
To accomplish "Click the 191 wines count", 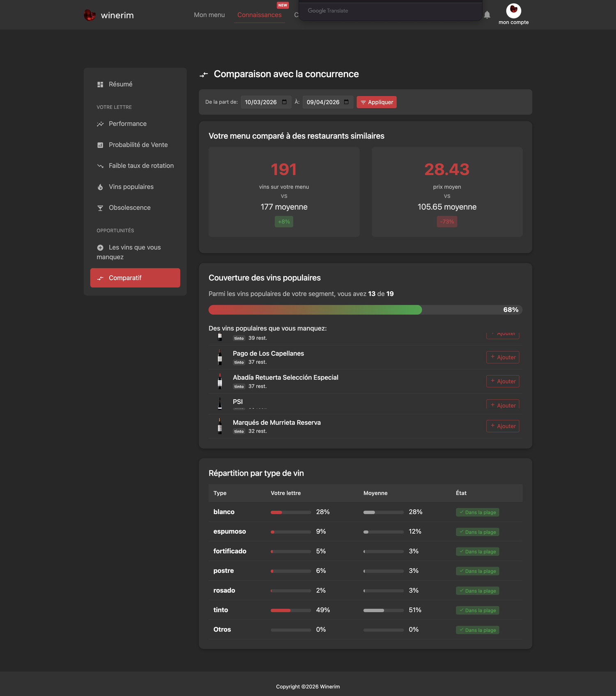I will click(x=284, y=169).
